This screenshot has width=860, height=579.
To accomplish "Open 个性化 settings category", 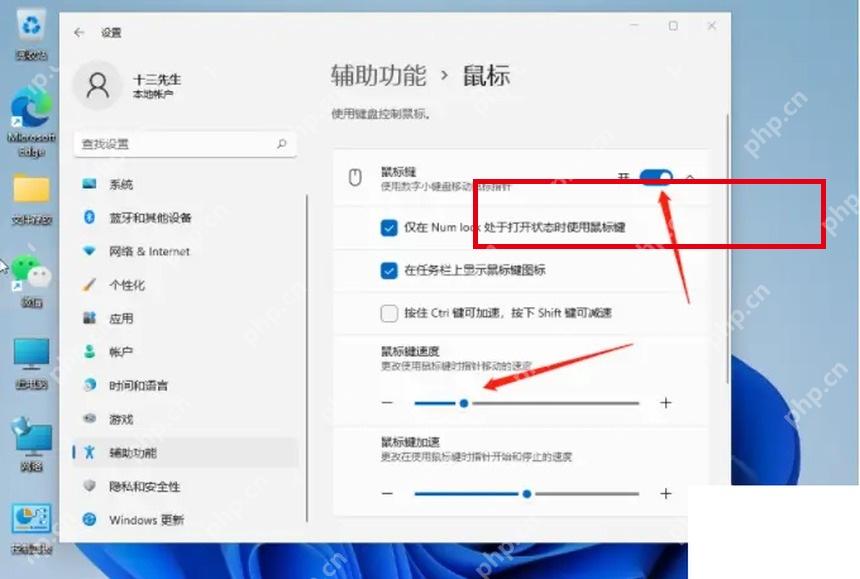I will [186, 285].
